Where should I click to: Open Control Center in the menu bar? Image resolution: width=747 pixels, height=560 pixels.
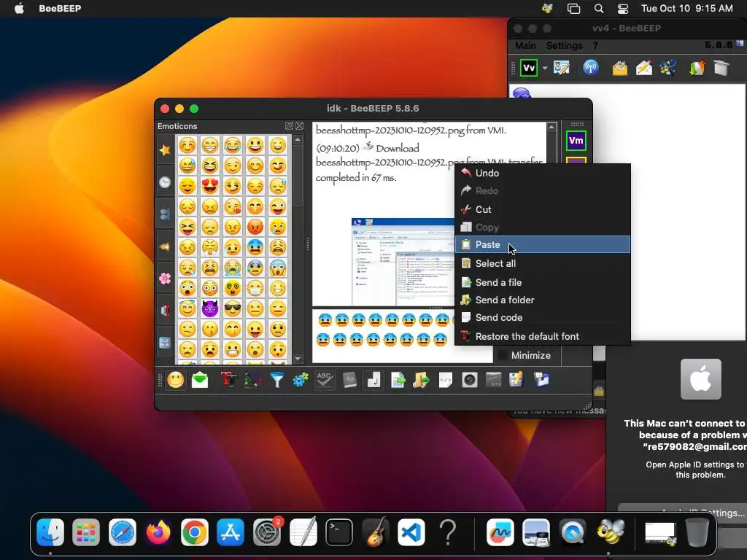pos(623,9)
